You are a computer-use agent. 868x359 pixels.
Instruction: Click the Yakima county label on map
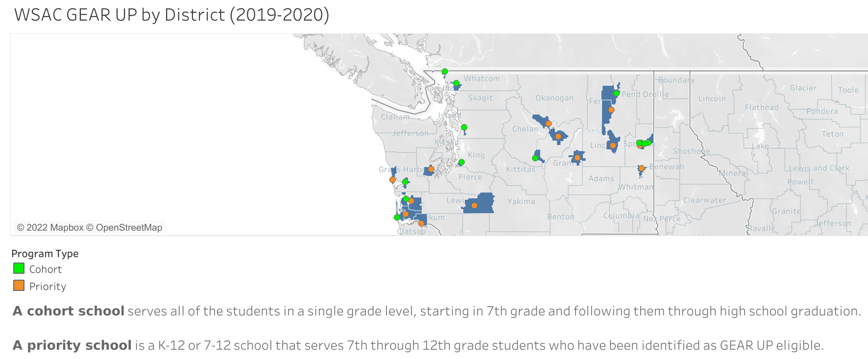[x=521, y=201]
